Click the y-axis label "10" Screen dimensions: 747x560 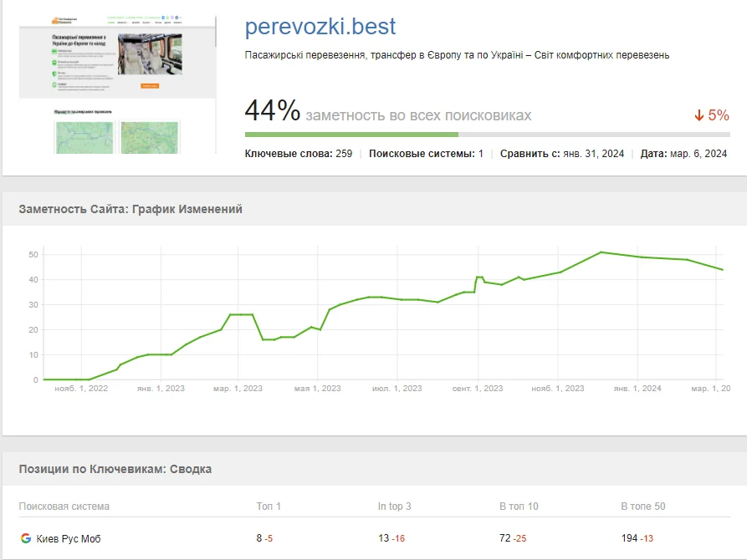[x=33, y=354]
